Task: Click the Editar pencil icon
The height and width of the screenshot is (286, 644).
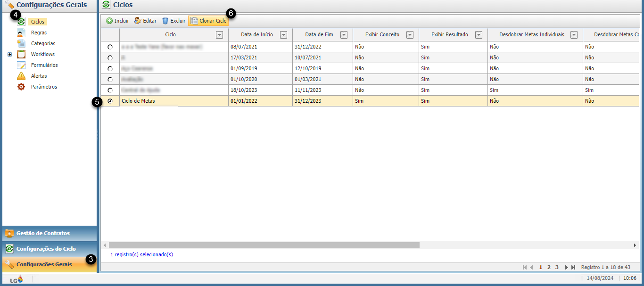Action: point(138,21)
